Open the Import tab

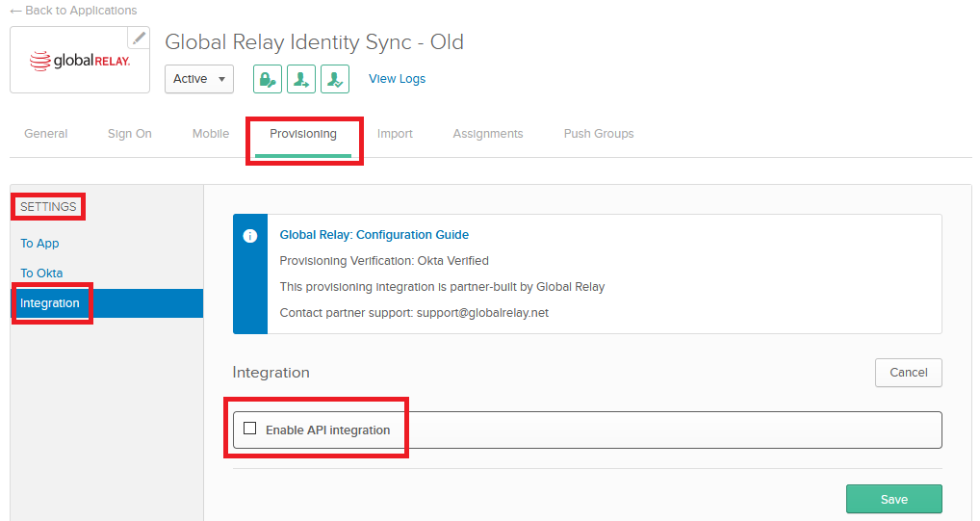point(395,134)
